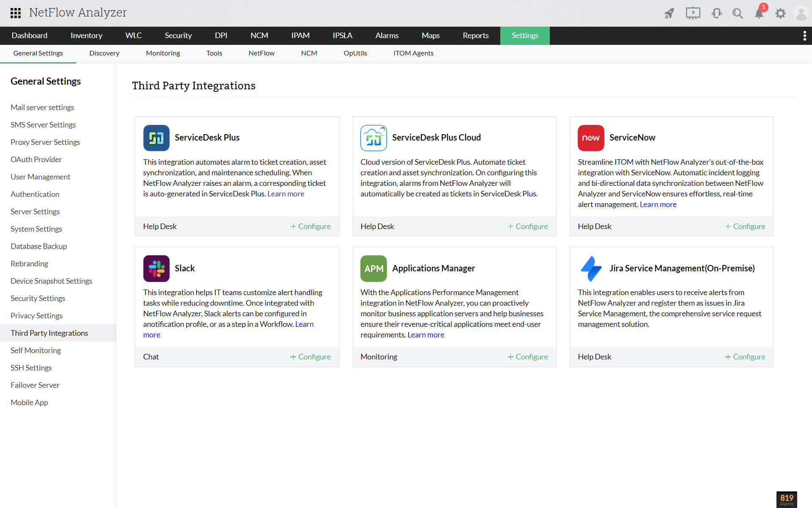Select Database Backup in sidebar
812x508 pixels.
tap(38, 246)
